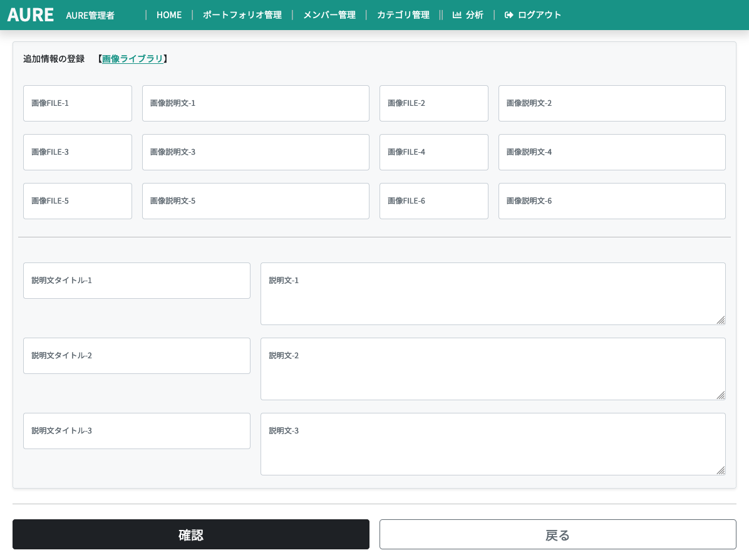The height and width of the screenshot is (560, 749).
Task: Select the 画像FILE-4 input field
Action: pyautogui.click(x=433, y=152)
